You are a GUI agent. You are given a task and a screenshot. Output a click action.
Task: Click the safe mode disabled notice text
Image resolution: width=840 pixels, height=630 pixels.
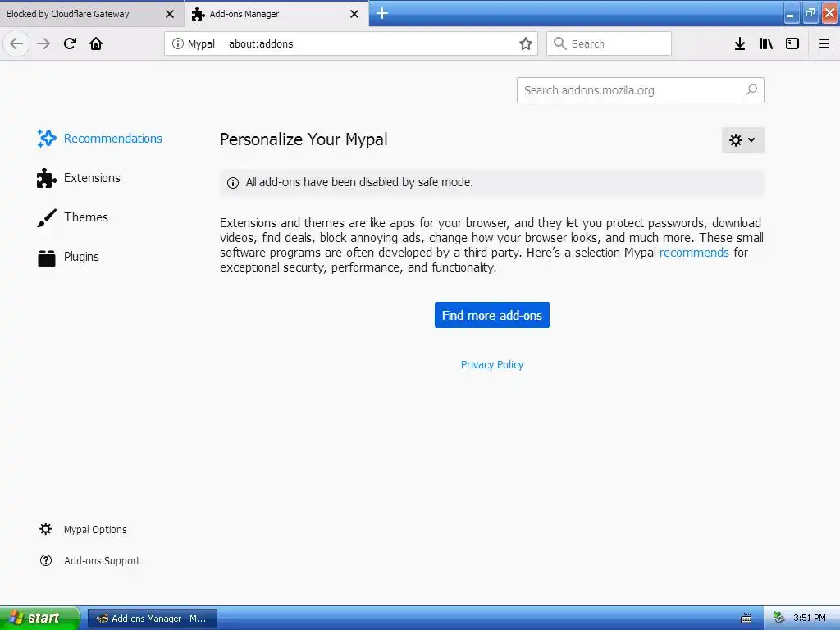click(359, 182)
